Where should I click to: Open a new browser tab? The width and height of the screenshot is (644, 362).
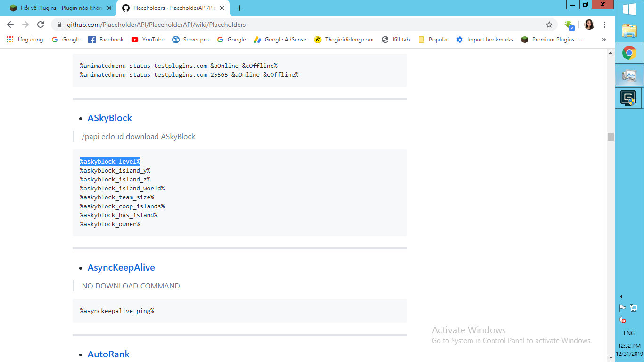(240, 8)
